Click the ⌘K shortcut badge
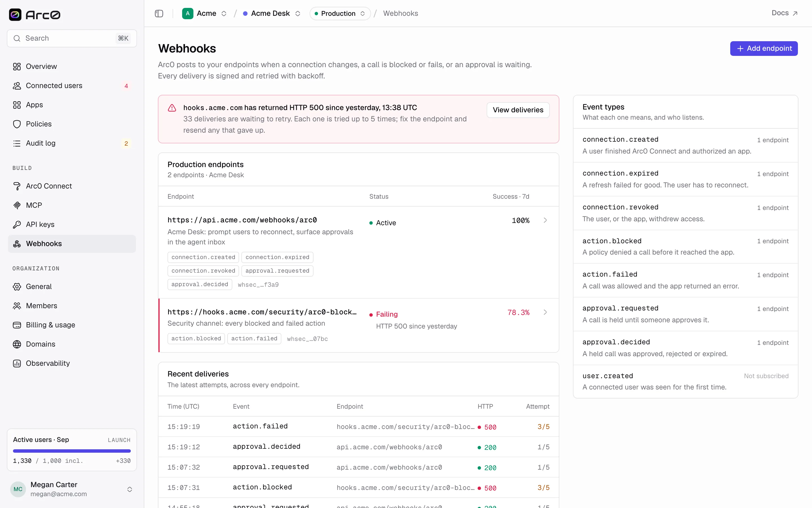The image size is (812, 508). pos(123,38)
